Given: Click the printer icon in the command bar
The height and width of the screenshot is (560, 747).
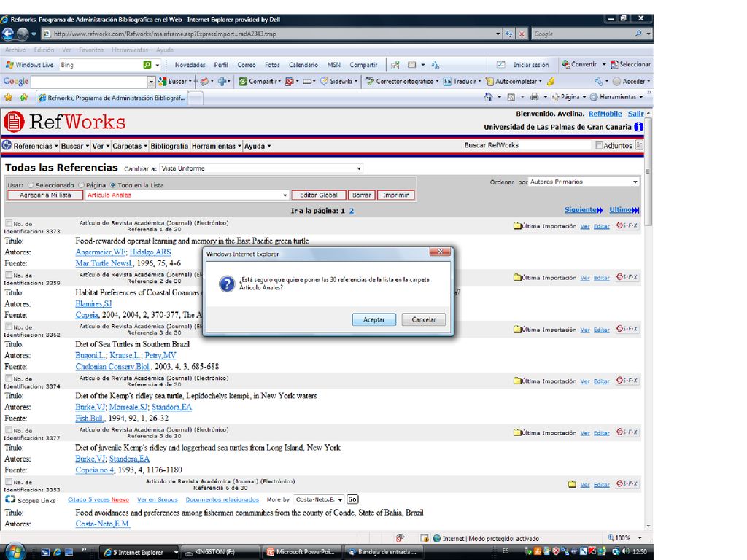Looking at the screenshot, I should pyautogui.click(x=534, y=97).
